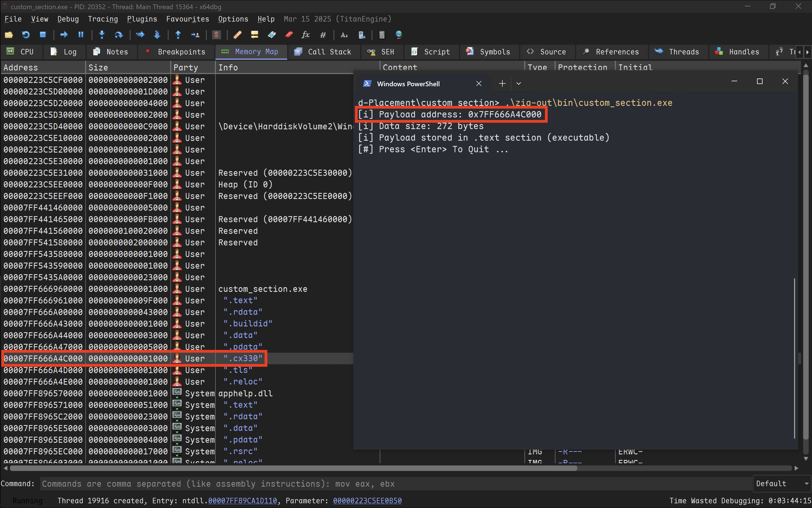Switch to the SEH tab

pos(381,52)
